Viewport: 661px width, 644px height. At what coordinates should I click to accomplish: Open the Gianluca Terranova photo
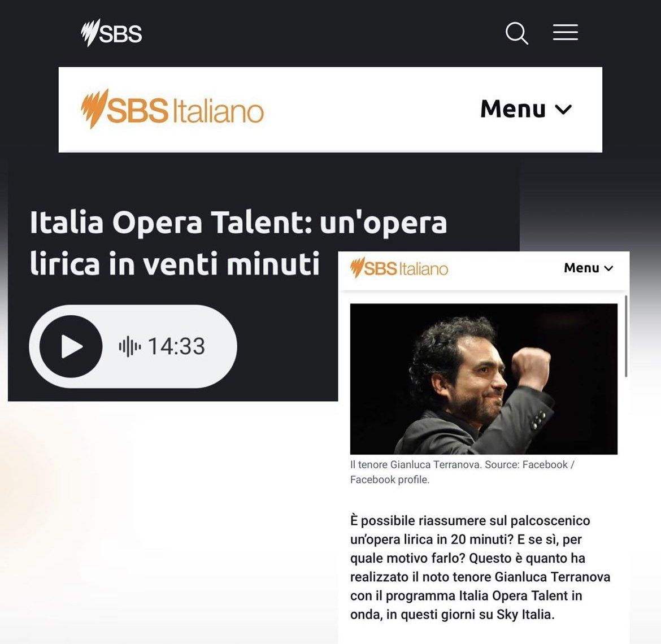484,379
